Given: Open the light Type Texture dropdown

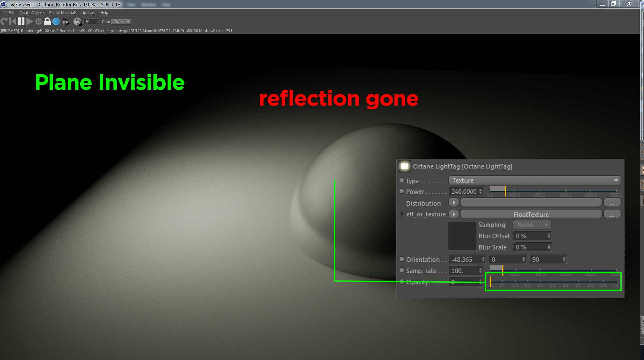Looking at the screenshot, I should pos(534,180).
